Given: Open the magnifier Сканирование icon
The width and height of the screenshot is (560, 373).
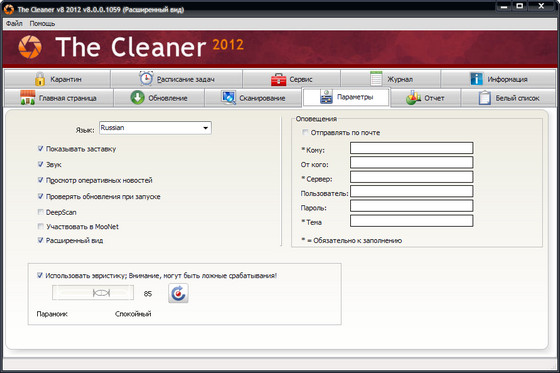Looking at the screenshot, I should pos(229,97).
